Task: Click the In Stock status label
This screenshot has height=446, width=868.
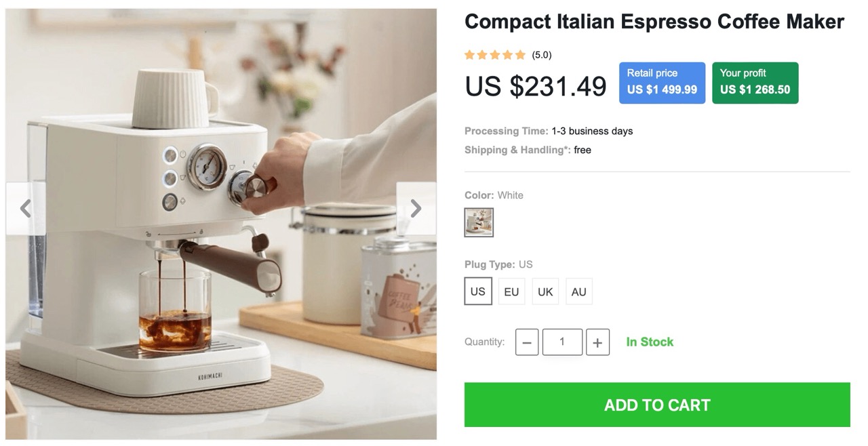Action: (x=650, y=342)
